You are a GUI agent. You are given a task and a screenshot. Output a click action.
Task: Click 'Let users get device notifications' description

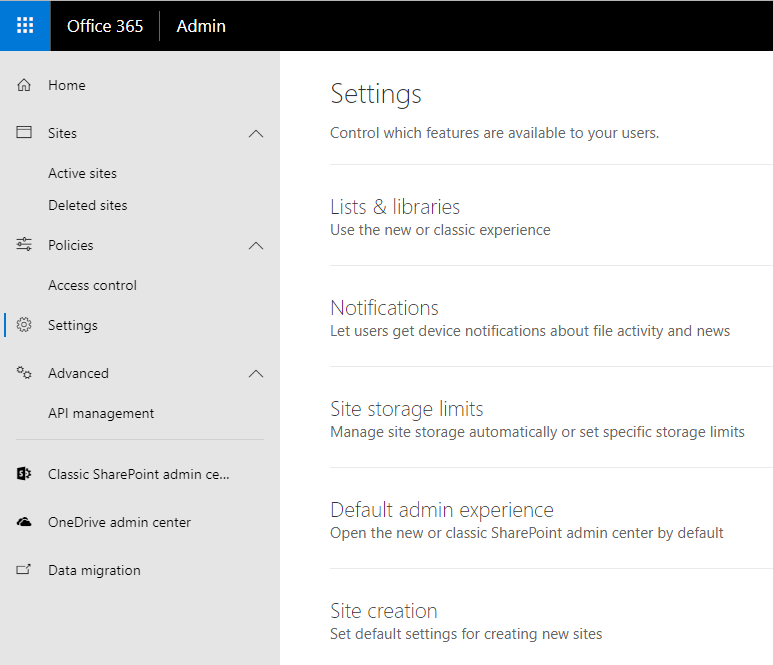pyautogui.click(x=530, y=331)
